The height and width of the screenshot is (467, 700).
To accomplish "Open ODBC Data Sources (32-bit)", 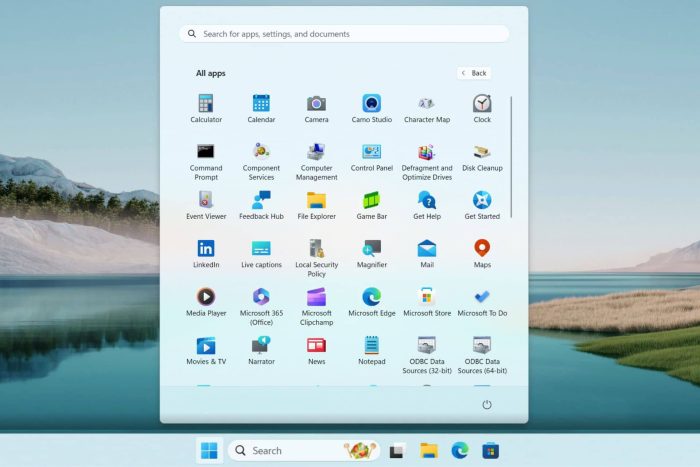I will click(427, 355).
